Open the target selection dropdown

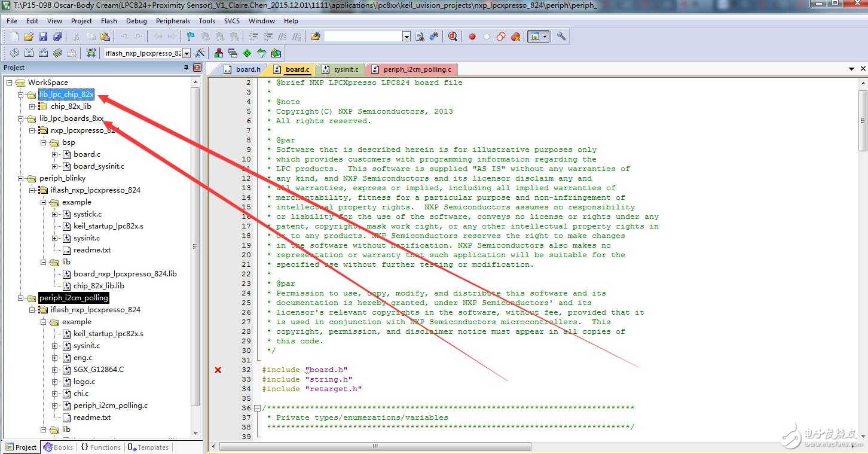pos(187,53)
